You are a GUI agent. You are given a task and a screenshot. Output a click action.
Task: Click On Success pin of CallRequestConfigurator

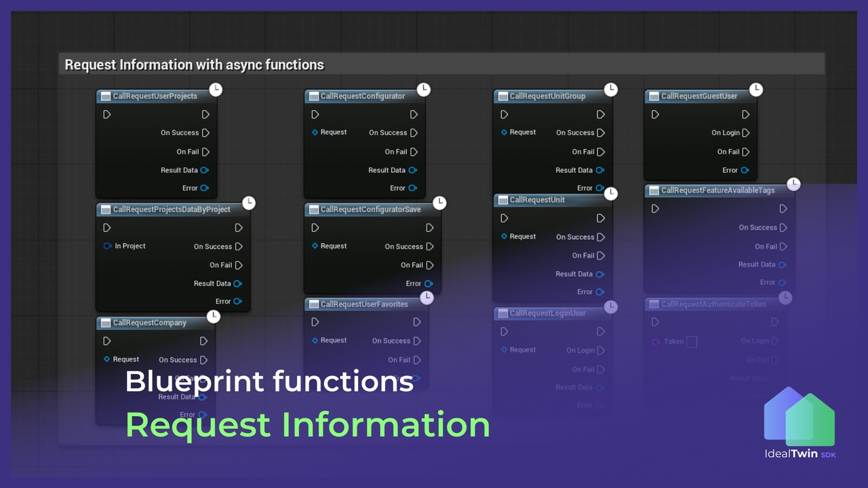(x=414, y=133)
